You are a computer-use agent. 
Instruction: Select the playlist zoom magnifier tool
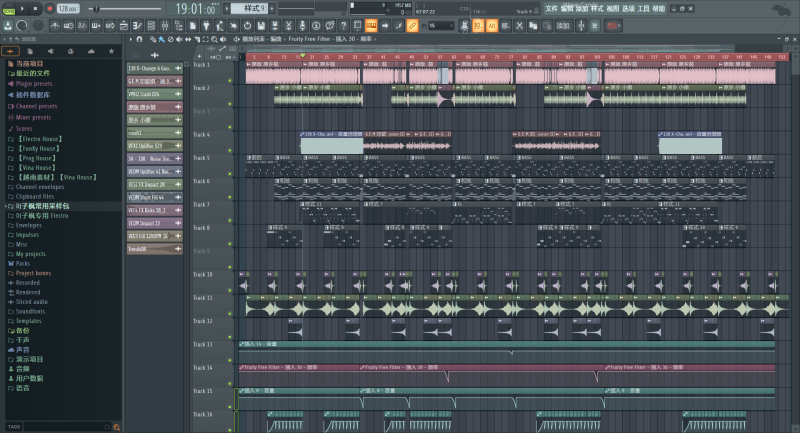(x=214, y=39)
